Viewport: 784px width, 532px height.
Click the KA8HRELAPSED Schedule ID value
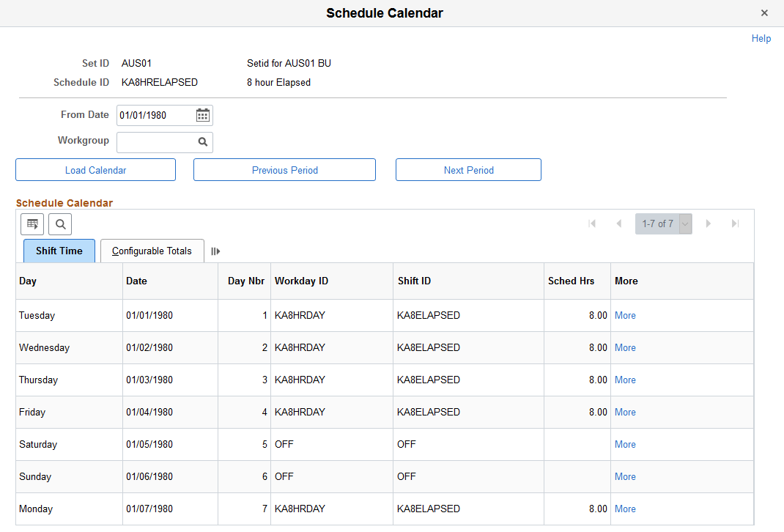point(160,83)
